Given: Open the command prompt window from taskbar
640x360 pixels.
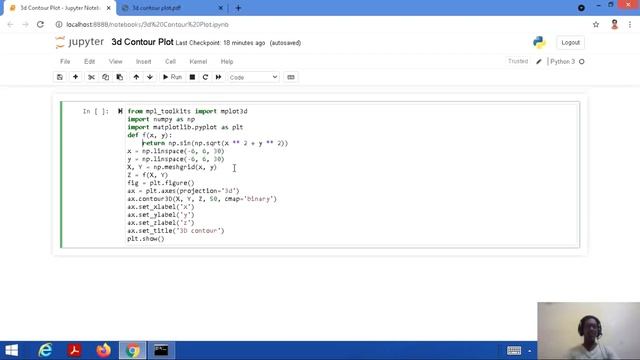Looking at the screenshot, I should coord(161,350).
